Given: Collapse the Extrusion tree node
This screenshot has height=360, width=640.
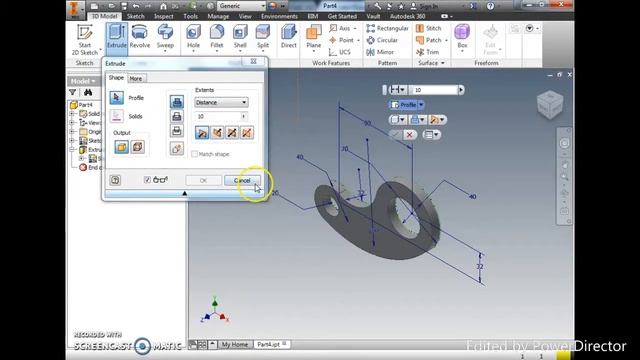Looking at the screenshot, I should tap(72, 149).
